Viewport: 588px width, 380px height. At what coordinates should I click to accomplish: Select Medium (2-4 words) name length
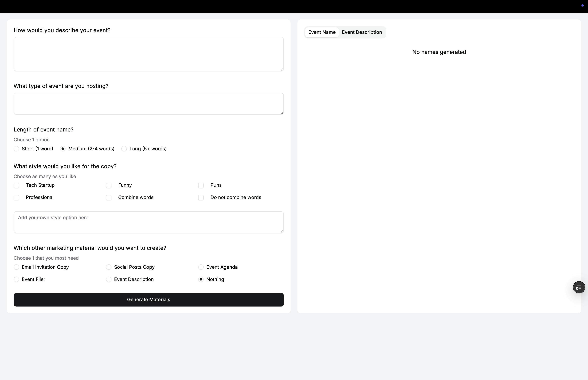coord(63,149)
